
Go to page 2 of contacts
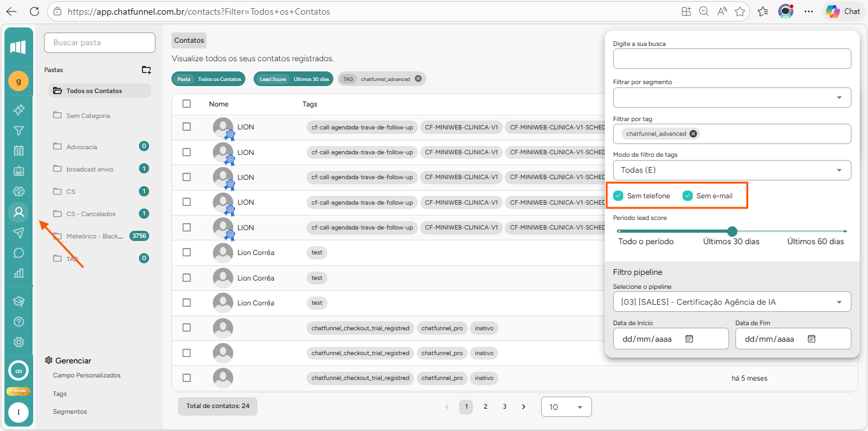tap(486, 407)
